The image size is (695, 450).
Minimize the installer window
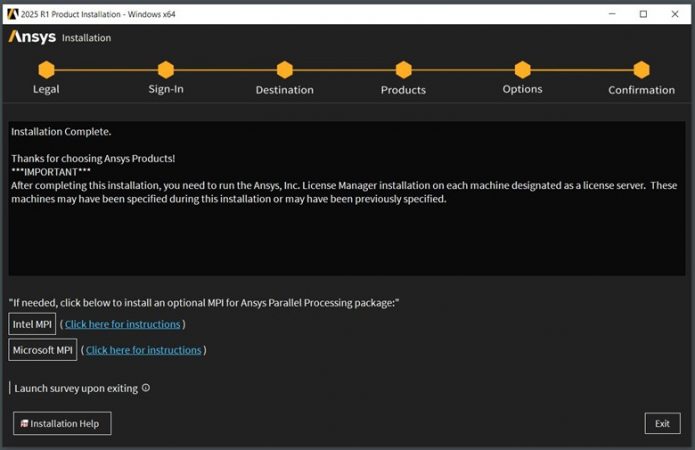[612, 14]
